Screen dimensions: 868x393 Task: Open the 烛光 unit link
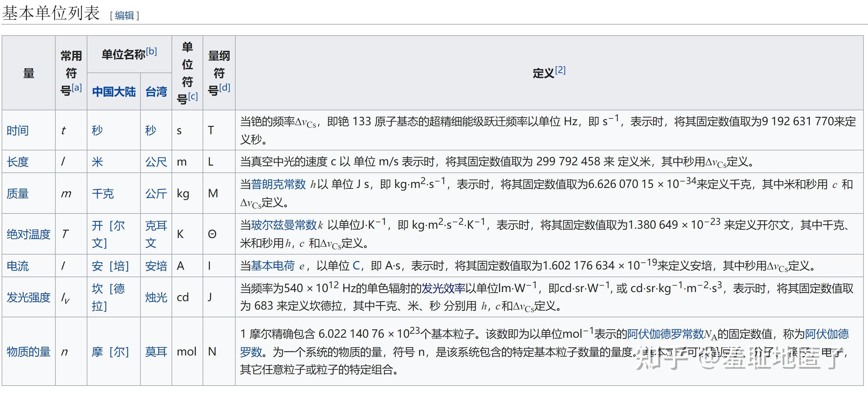(x=156, y=297)
